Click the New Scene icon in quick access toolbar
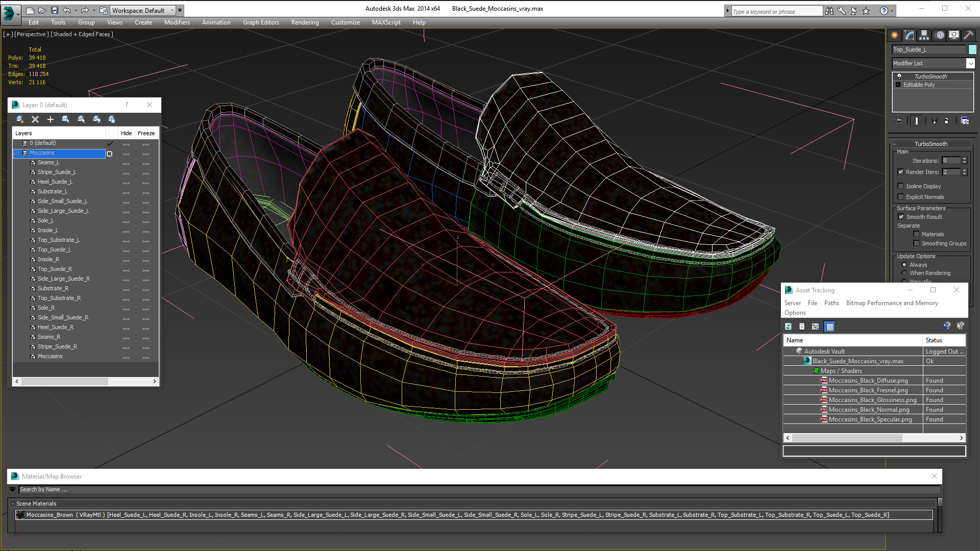 [30, 10]
